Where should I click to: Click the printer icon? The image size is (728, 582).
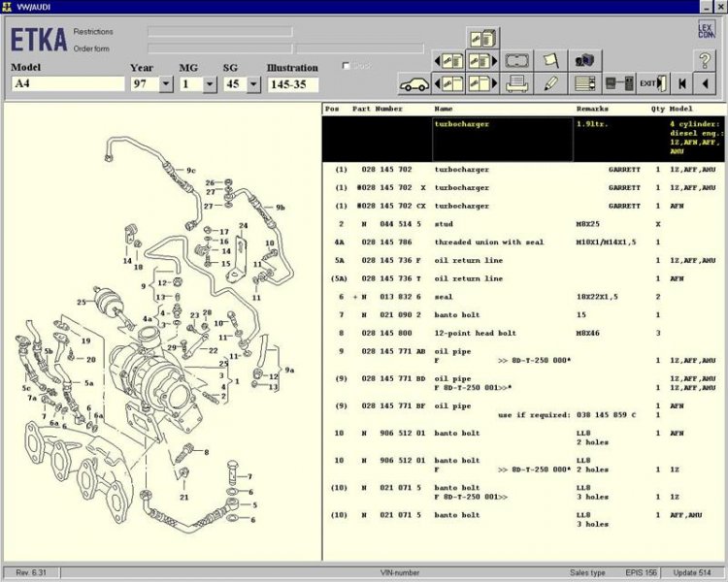[517, 84]
